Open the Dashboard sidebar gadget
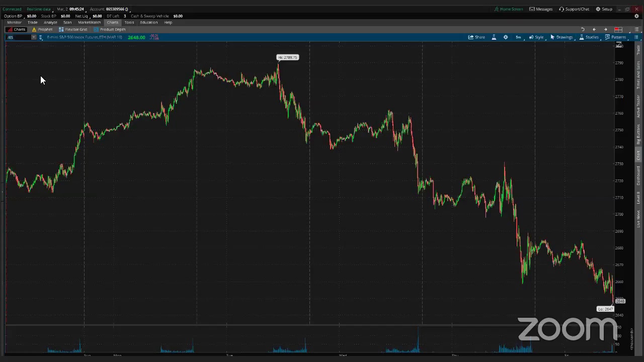The width and height of the screenshot is (644, 362). coord(638,175)
